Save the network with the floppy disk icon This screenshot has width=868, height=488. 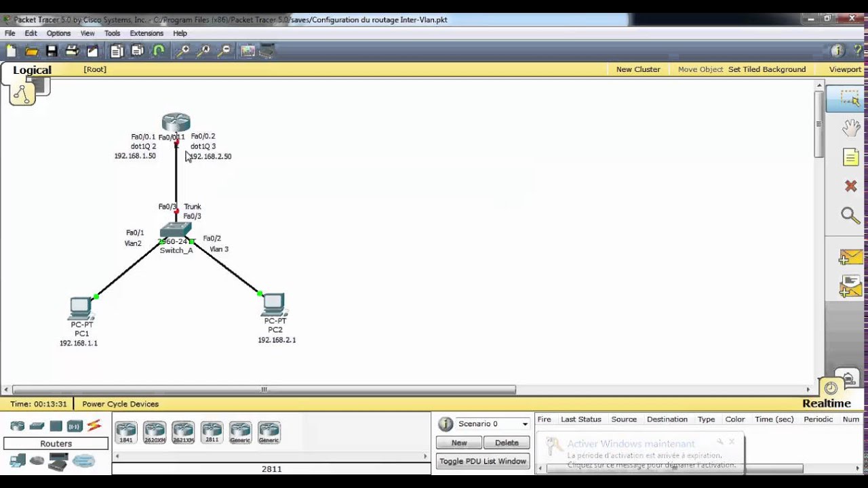coord(52,51)
